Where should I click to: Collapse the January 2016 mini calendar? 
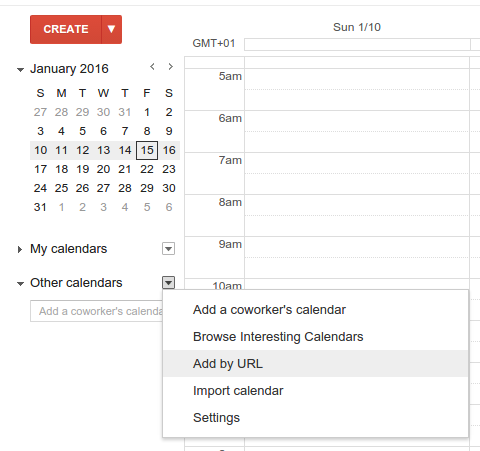[20, 70]
